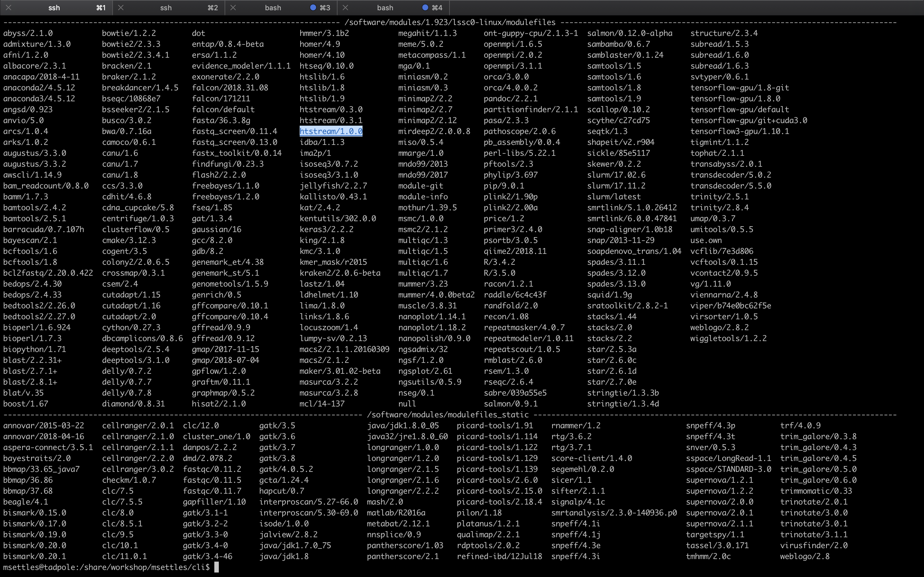Click the cursor block at the command prompt
This screenshot has width=924, height=577.
click(x=217, y=567)
